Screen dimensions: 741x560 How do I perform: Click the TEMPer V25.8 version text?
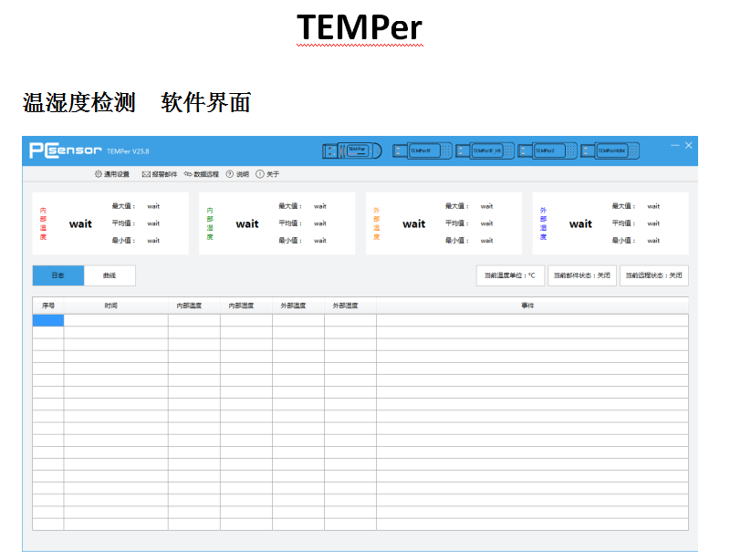tap(128, 151)
